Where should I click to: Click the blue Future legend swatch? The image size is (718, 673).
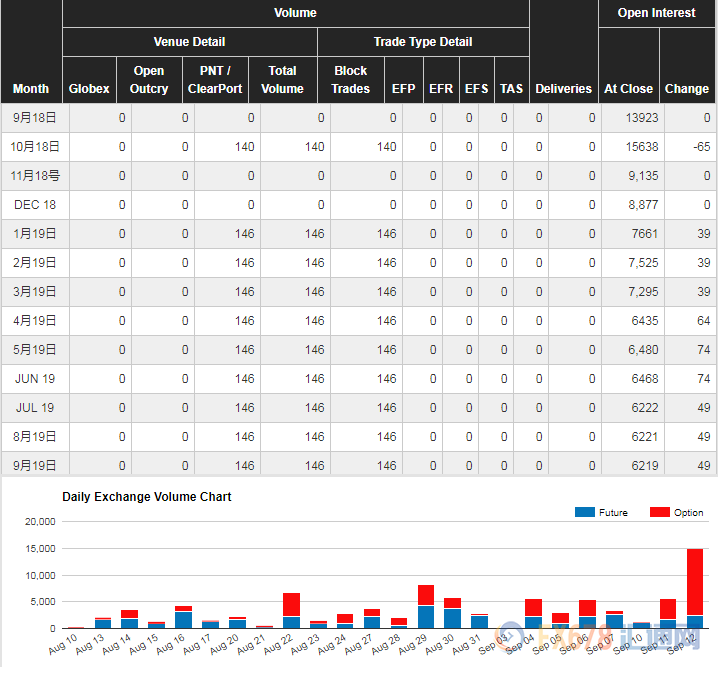click(585, 512)
